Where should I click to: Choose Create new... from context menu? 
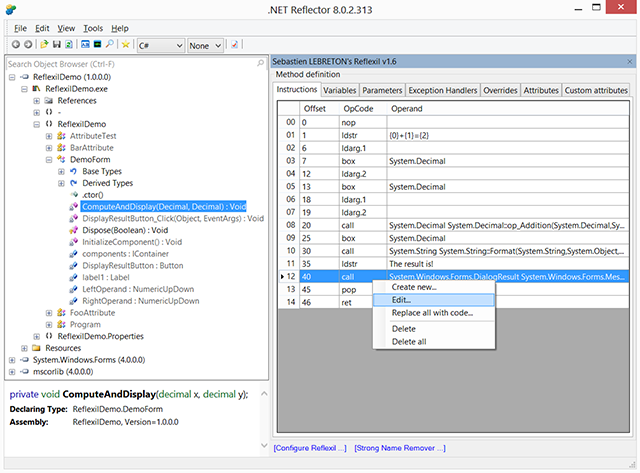[x=434, y=287]
